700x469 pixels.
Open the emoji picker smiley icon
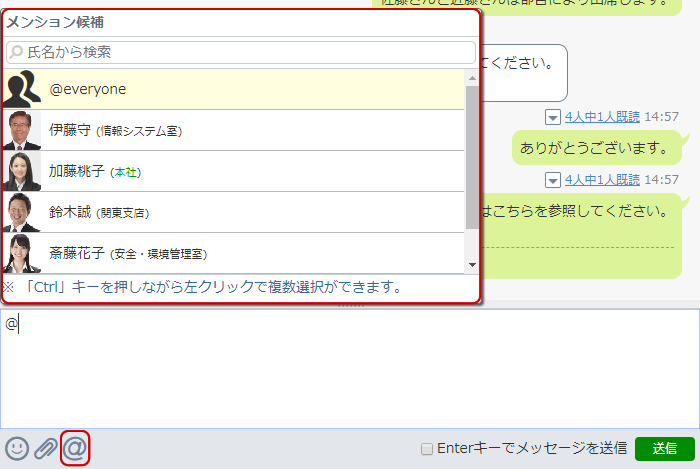[x=17, y=448]
